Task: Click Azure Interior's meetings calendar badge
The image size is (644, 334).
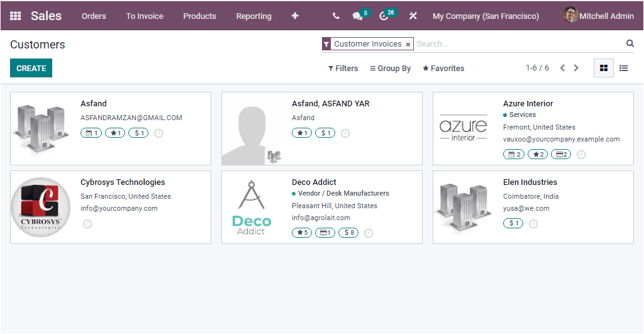Action: point(513,155)
